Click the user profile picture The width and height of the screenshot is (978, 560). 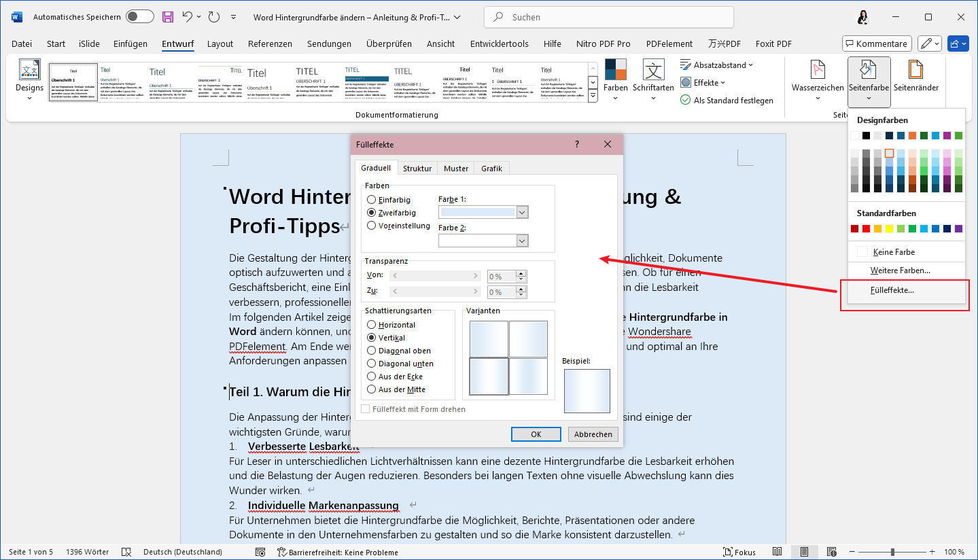pyautogui.click(x=865, y=17)
